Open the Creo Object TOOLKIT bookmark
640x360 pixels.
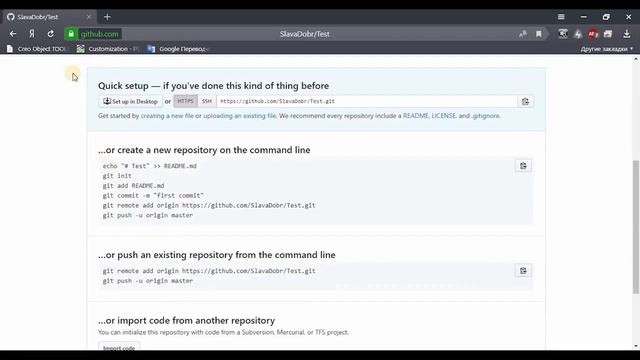tap(37, 49)
